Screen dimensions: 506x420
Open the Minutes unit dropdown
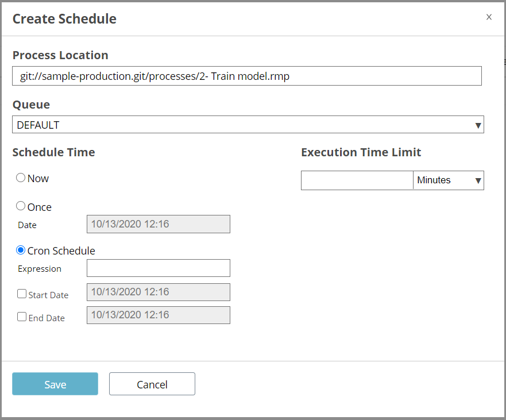pyautogui.click(x=448, y=180)
